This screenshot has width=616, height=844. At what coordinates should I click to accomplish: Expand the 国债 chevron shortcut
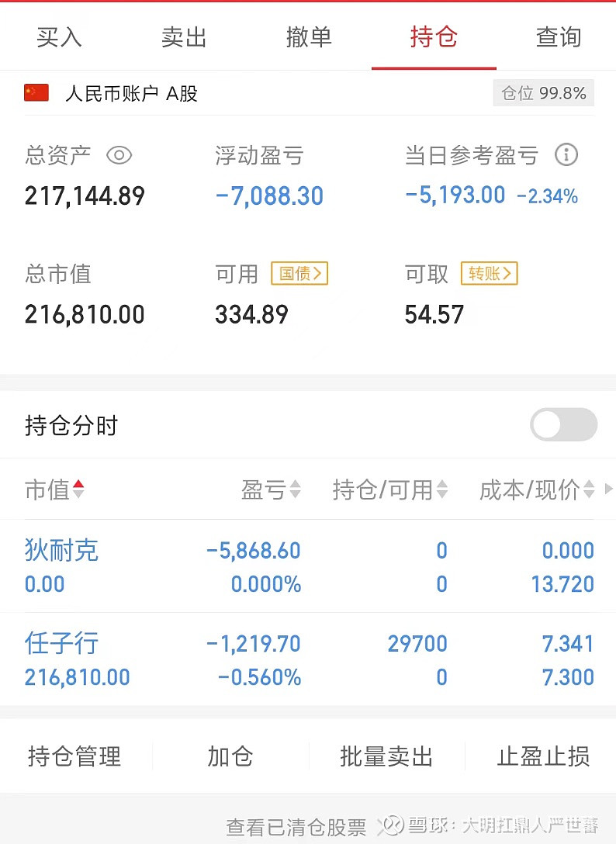pyautogui.click(x=317, y=274)
